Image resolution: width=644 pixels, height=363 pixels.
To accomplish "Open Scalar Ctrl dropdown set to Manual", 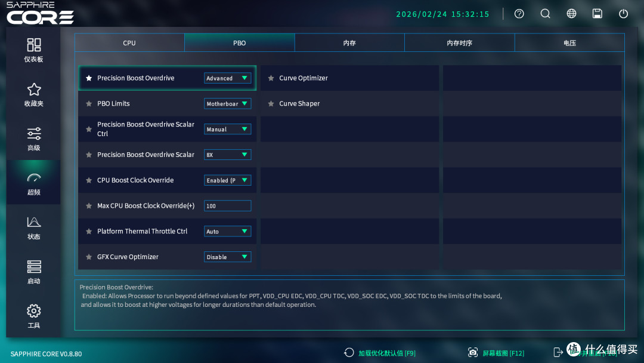I will point(228,129).
